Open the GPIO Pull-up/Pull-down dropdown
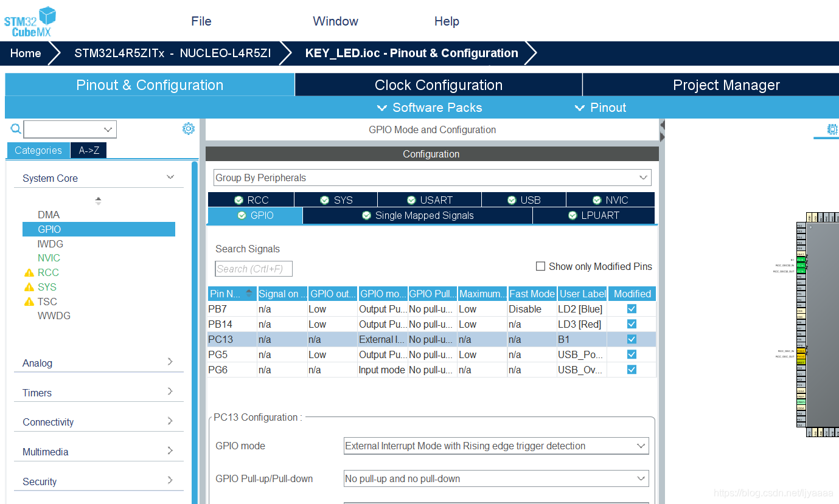This screenshot has width=839, height=504. click(x=496, y=478)
